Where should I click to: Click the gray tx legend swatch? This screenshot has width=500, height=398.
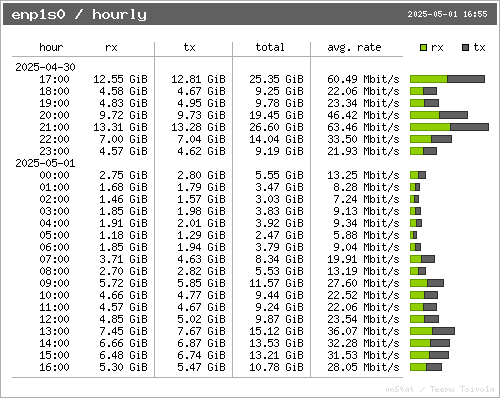click(x=465, y=48)
